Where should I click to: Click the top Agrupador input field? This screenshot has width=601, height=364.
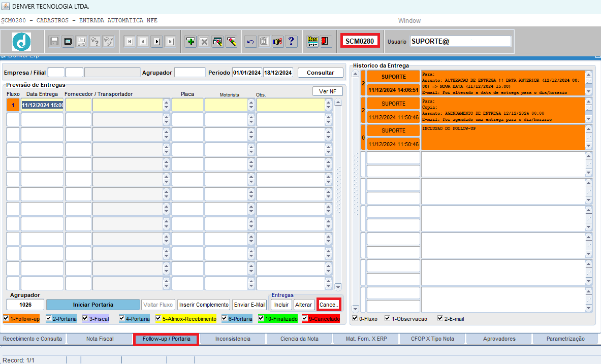coord(189,73)
